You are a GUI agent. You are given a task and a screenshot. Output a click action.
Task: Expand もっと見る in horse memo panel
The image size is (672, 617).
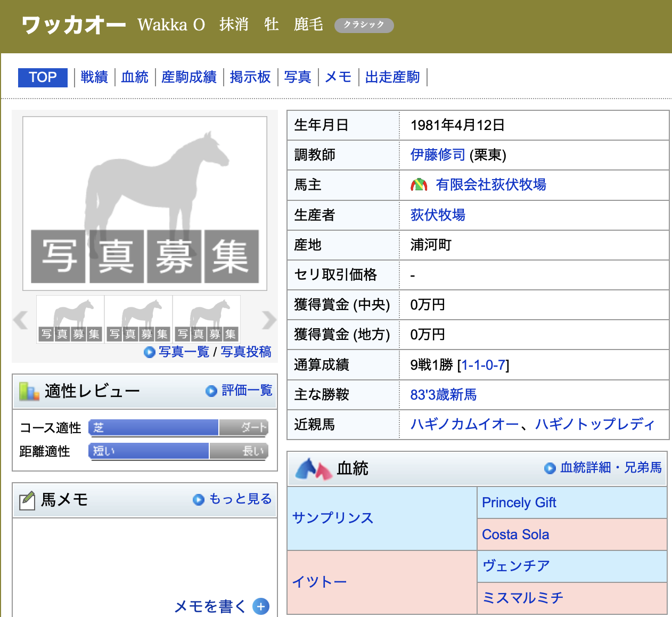point(240,499)
